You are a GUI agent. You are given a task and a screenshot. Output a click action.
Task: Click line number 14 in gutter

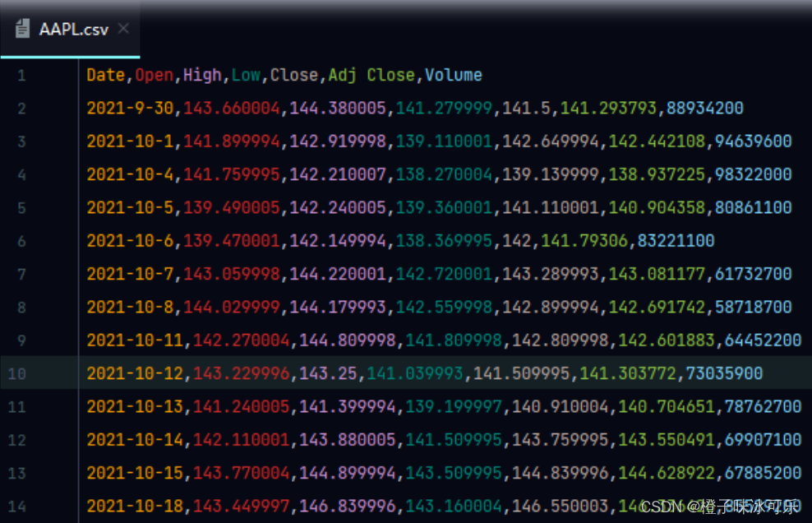click(x=16, y=507)
